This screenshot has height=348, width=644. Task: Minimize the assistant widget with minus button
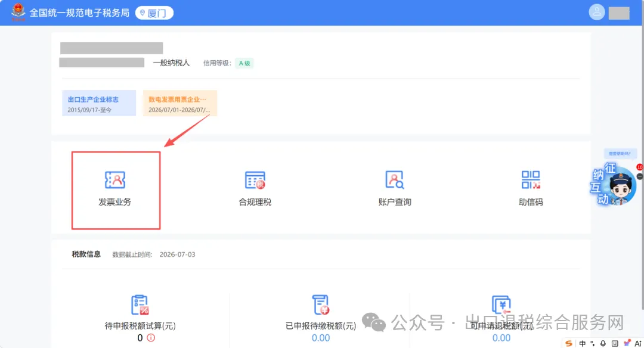pos(640,176)
